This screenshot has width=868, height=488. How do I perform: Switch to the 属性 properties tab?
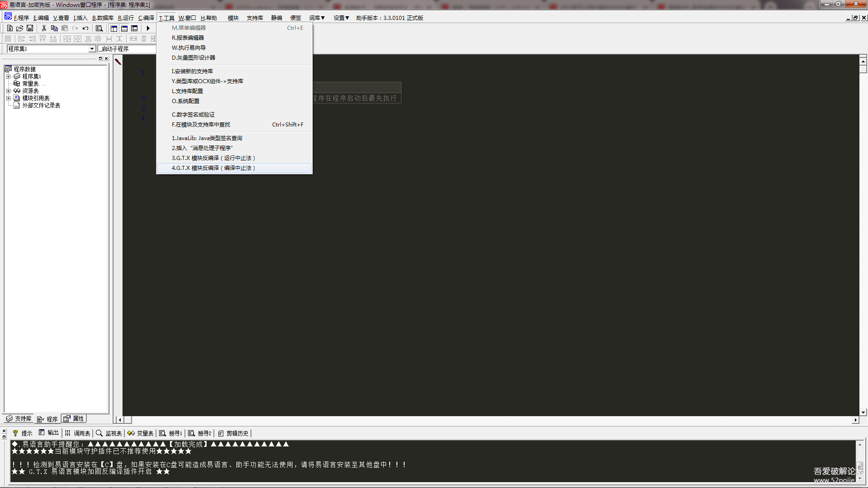click(74, 419)
